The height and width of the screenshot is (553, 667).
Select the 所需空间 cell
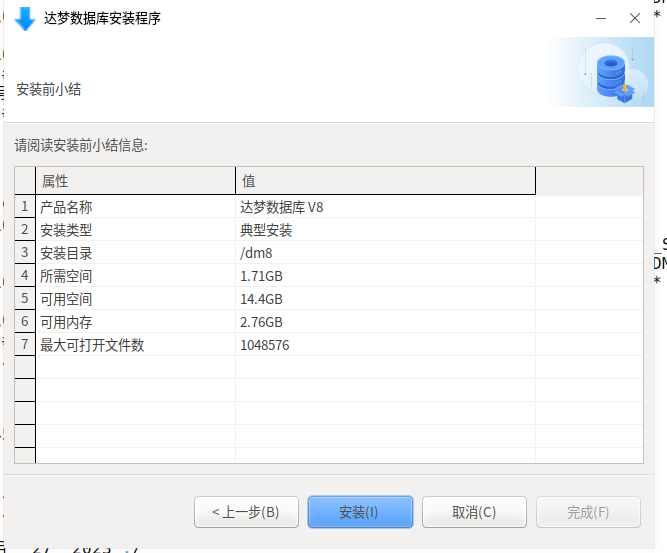click(x=135, y=276)
